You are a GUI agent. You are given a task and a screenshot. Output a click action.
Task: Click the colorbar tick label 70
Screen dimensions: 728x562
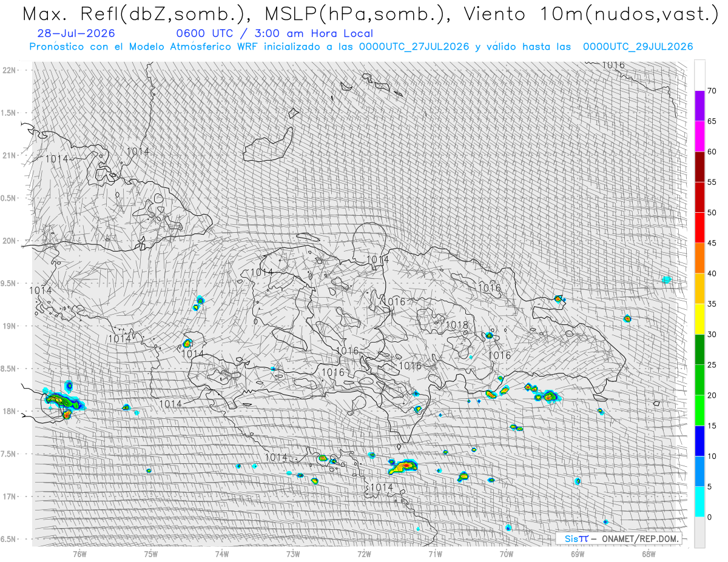click(712, 91)
